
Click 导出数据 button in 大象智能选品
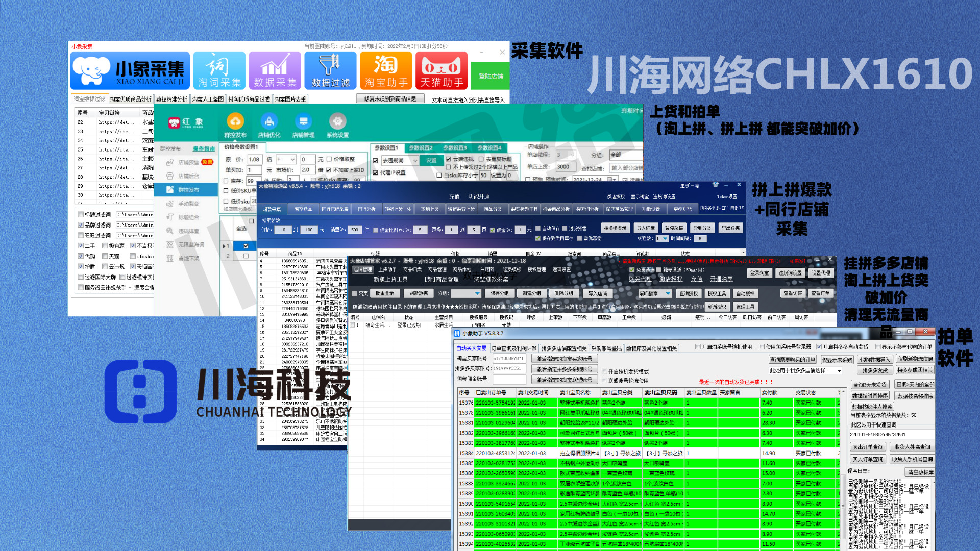(x=730, y=228)
